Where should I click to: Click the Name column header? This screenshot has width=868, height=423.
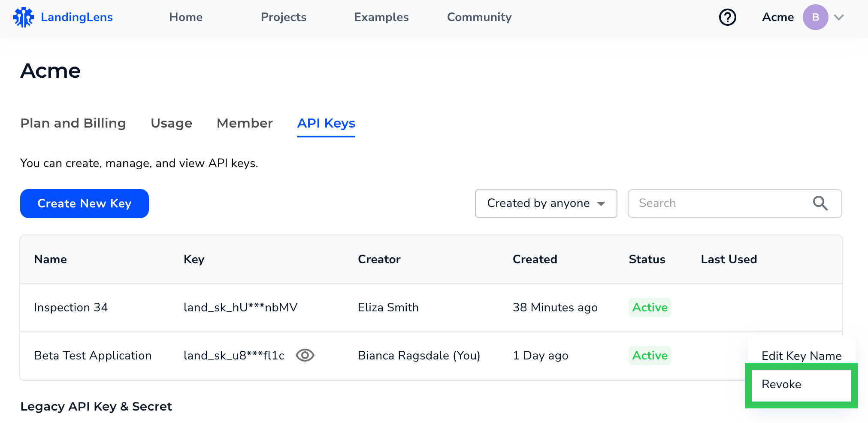pyautogui.click(x=51, y=259)
